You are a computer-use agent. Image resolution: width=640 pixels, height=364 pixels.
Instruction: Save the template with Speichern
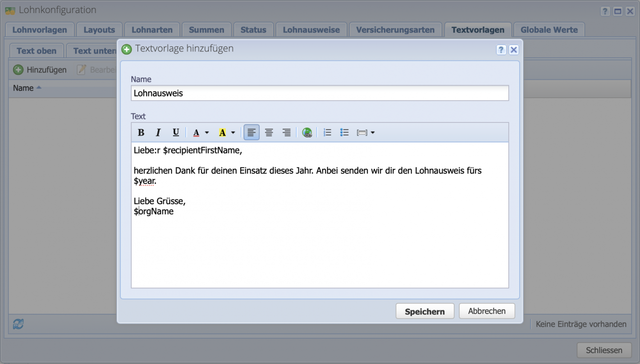coord(425,311)
